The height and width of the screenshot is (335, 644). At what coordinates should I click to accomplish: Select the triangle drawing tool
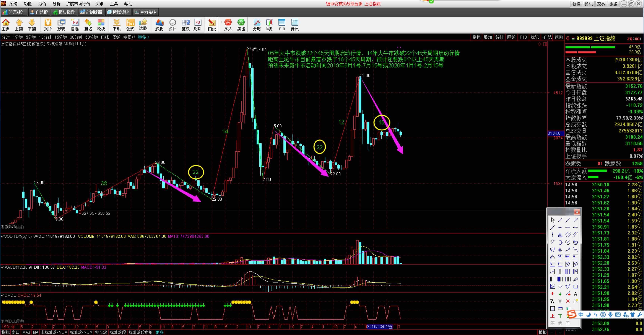point(568,286)
